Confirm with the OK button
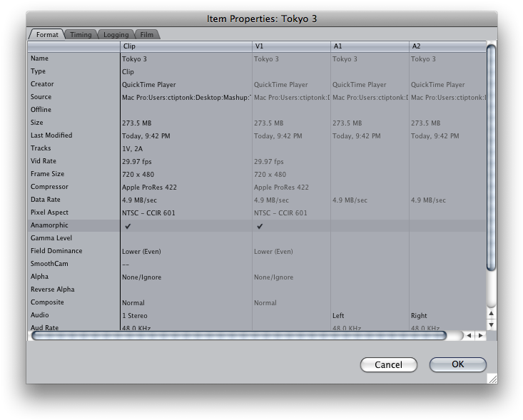This screenshot has height=420, width=523. coord(457,364)
